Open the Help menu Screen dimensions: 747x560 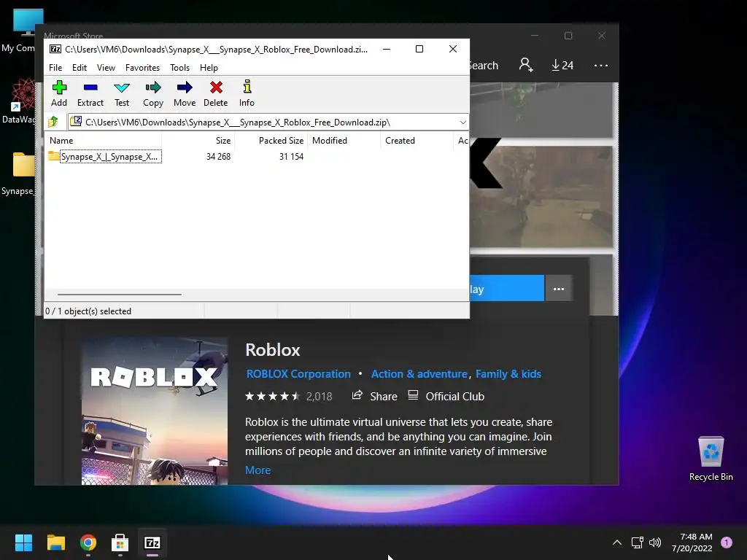(209, 68)
